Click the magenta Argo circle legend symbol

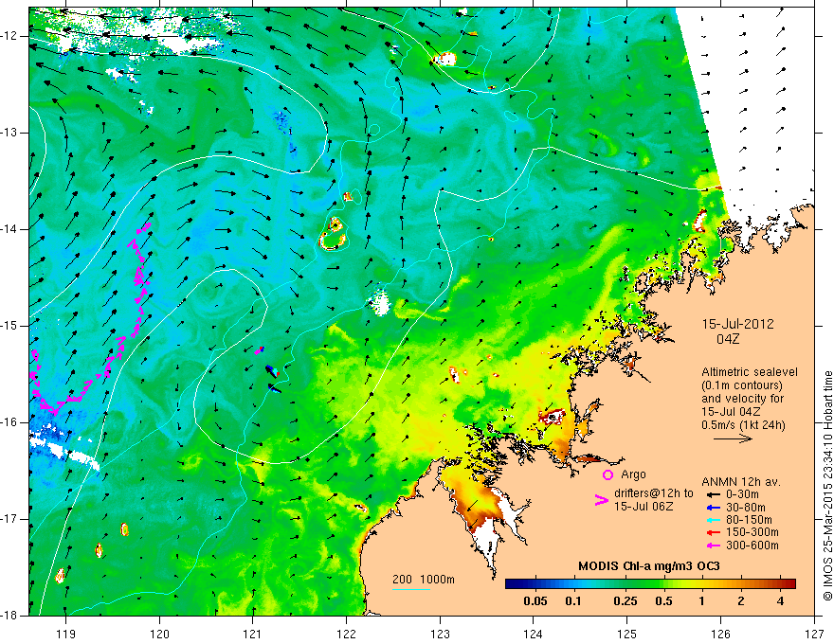click(607, 474)
